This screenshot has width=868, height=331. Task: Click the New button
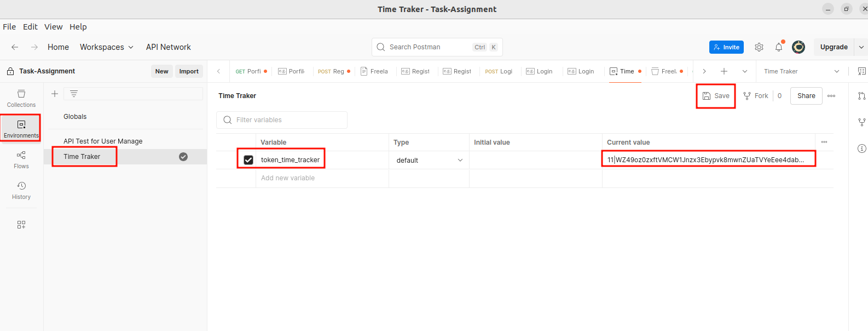click(x=162, y=71)
